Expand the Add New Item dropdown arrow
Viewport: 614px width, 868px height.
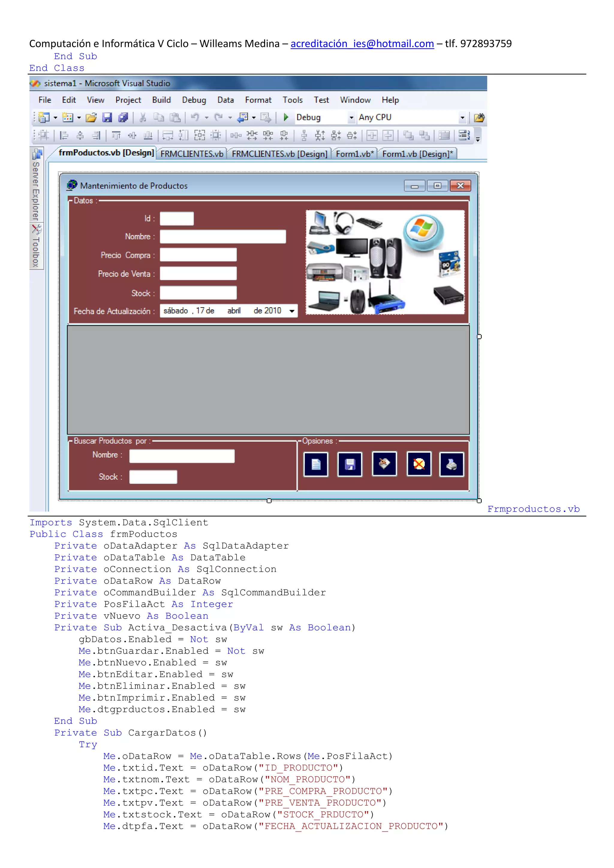(x=79, y=117)
